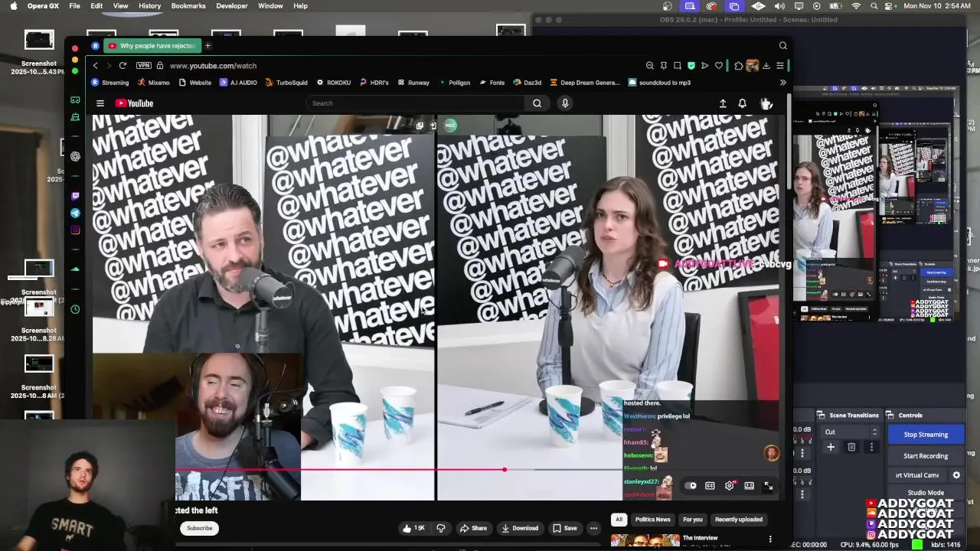
Task: Go to YouTube home via logo
Action: 134,103
